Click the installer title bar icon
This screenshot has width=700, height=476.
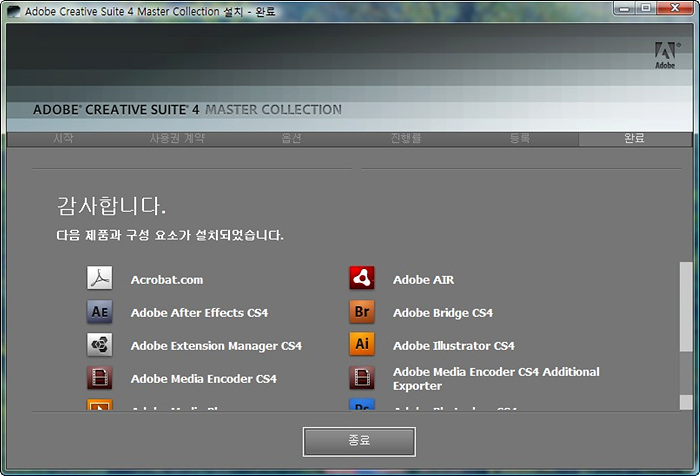[13, 11]
